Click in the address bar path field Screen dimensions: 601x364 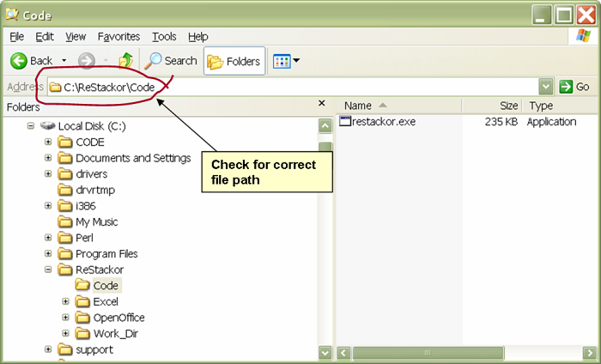293,87
